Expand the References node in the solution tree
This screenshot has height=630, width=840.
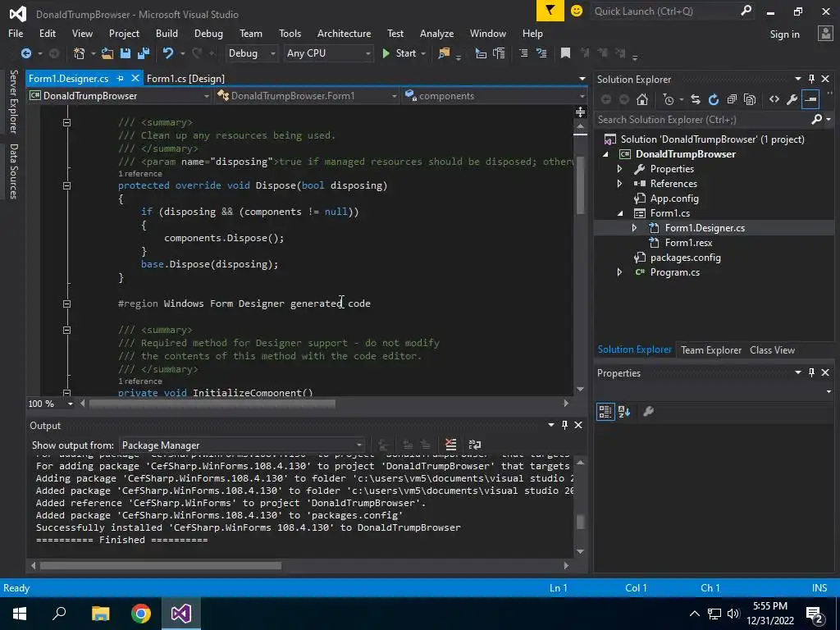[x=620, y=184]
